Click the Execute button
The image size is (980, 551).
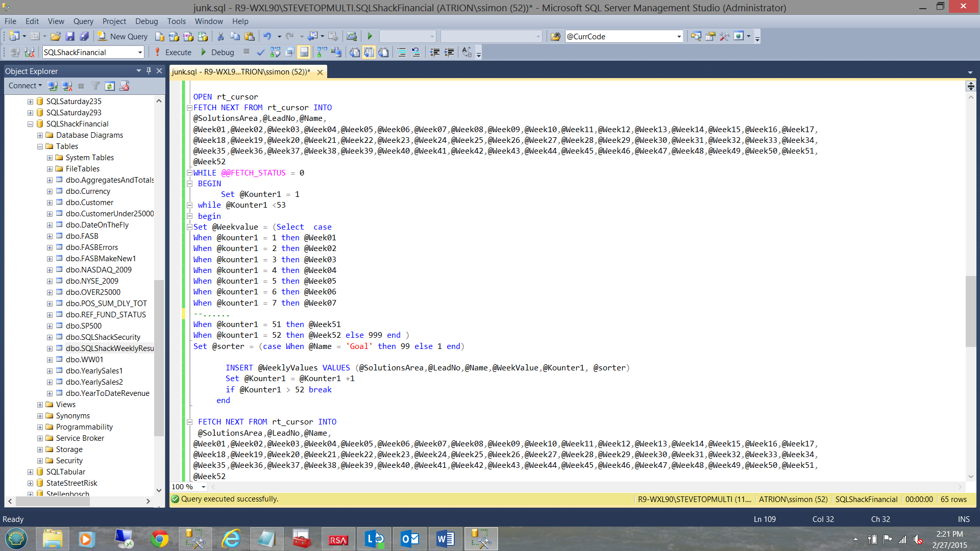click(173, 53)
